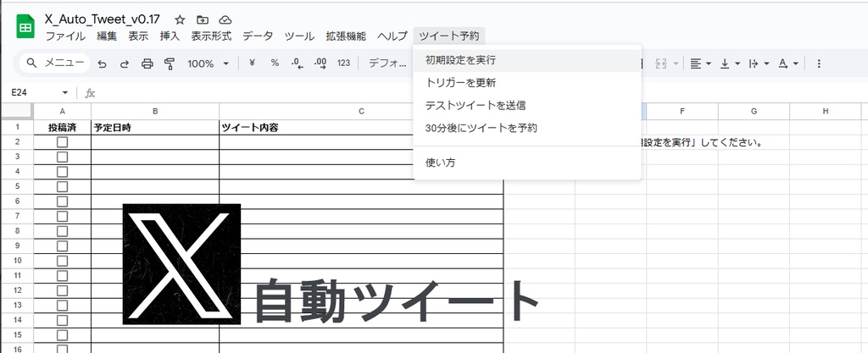Open the ツール menu
The image size is (868, 353).
(x=299, y=36)
